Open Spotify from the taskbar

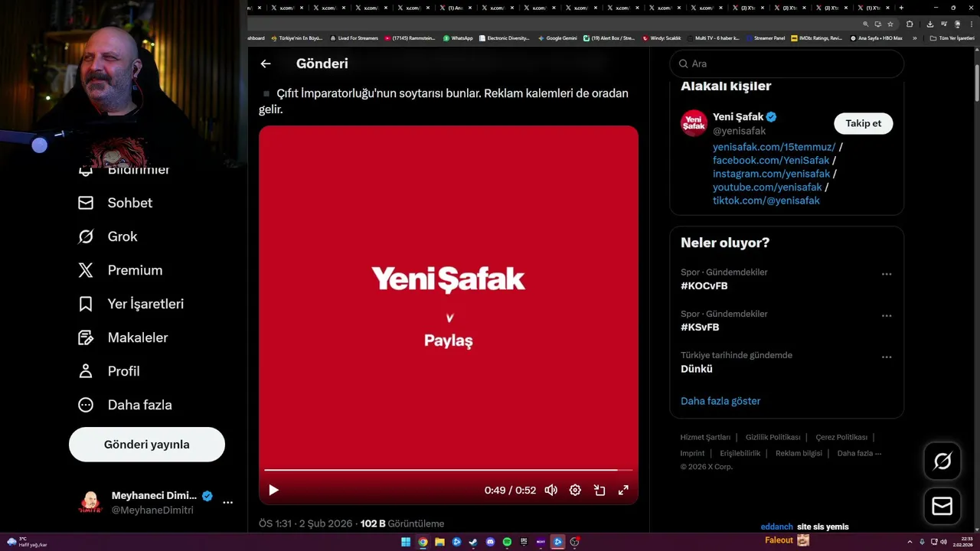click(507, 542)
